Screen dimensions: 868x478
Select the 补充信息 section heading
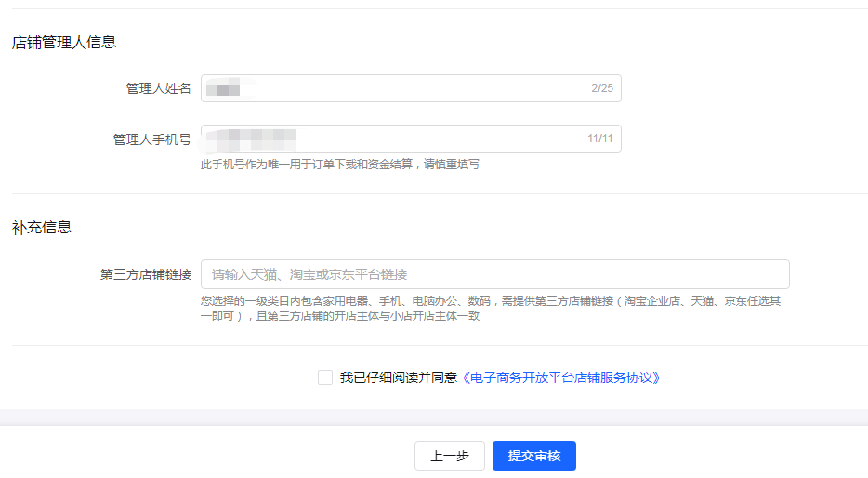(42, 227)
